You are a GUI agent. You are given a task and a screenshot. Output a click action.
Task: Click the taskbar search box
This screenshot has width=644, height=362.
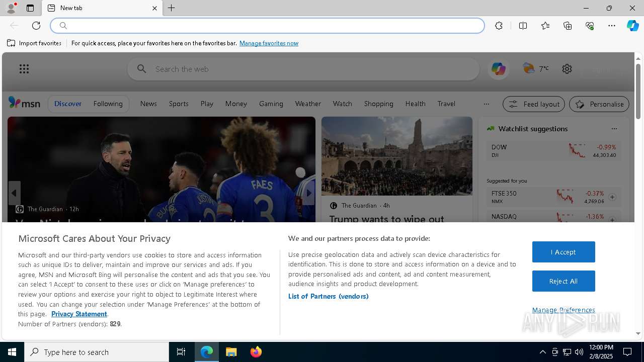click(97, 352)
